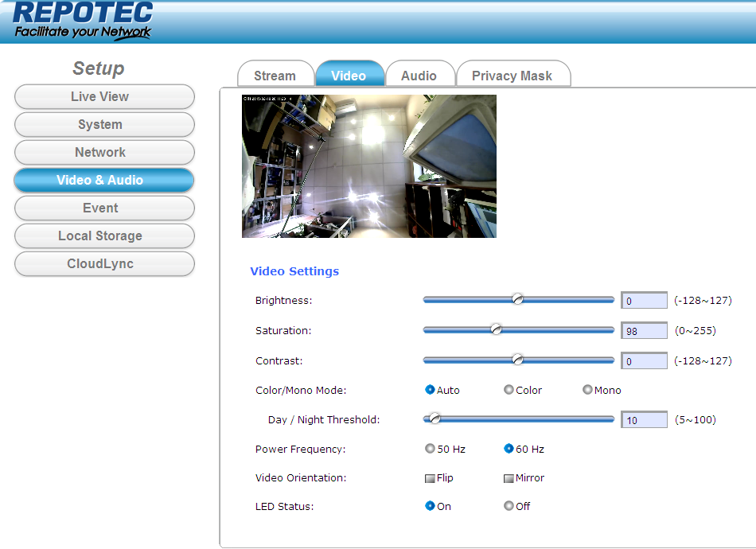The width and height of the screenshot is (756, 549).
Task: Select Mono color mode
Action: point(588,390)
